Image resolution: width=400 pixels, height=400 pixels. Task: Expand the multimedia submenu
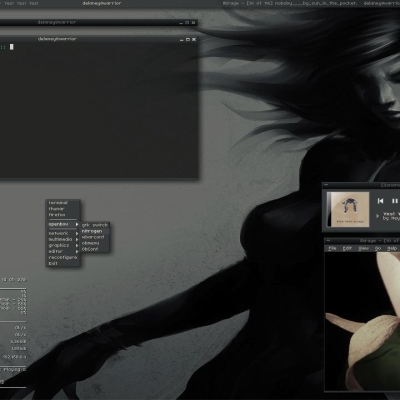tap(62, 239)
